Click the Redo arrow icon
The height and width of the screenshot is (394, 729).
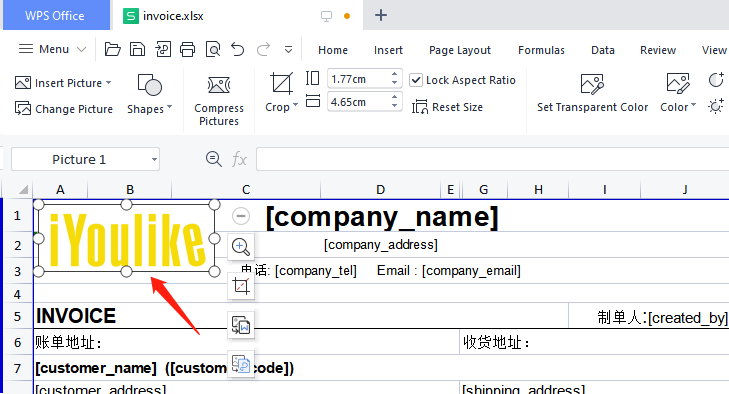264,49
